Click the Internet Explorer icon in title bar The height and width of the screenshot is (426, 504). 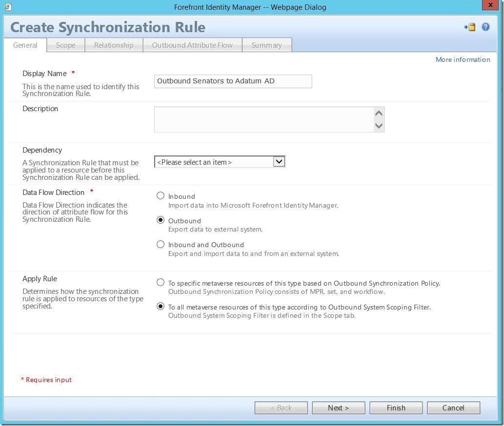click(x=7, y=7)
